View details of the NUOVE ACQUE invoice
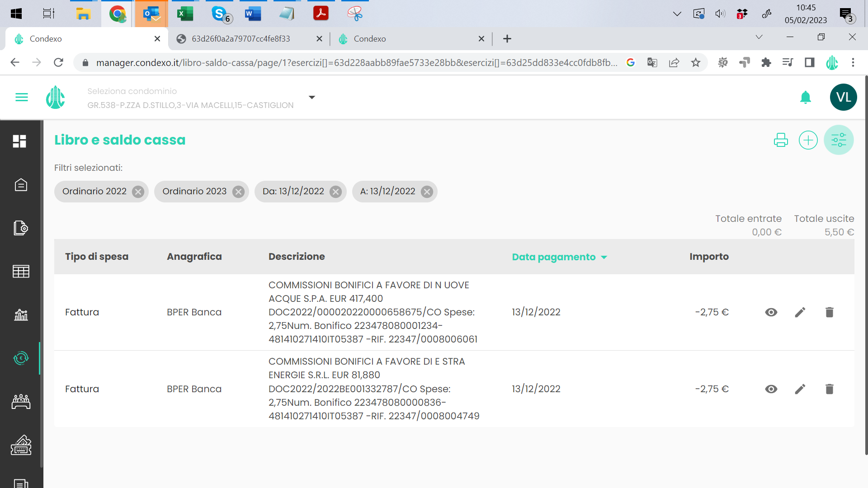 pyautogui.click(x=771, y=312)
